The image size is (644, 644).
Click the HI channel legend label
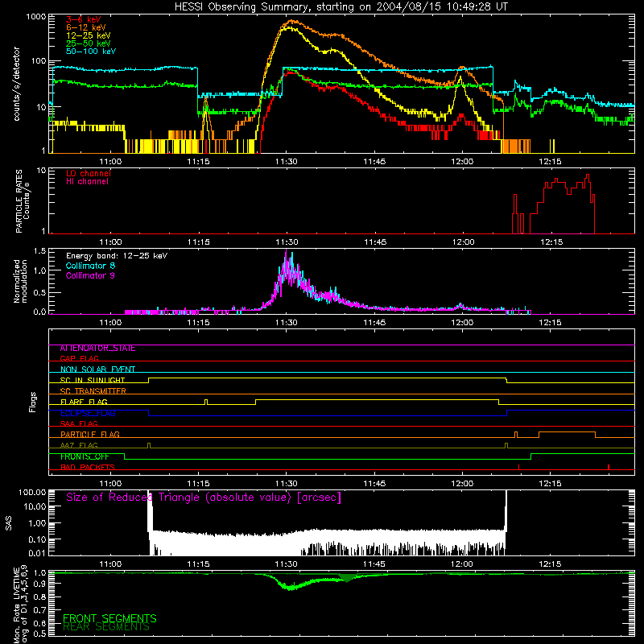pyautogui.click(x=87, y=181)
